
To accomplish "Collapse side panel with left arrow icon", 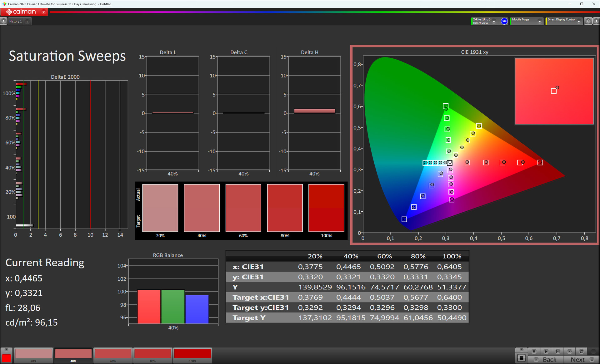I will click(596, 21).
